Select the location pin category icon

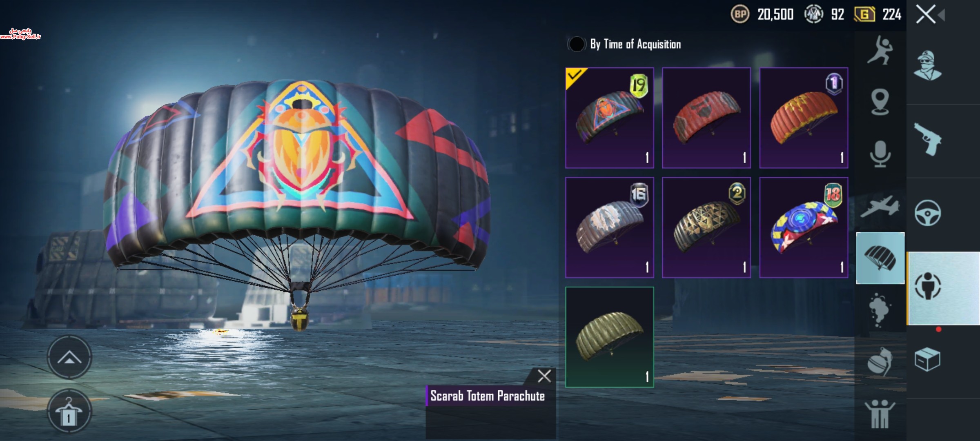[x=880, y=102]
